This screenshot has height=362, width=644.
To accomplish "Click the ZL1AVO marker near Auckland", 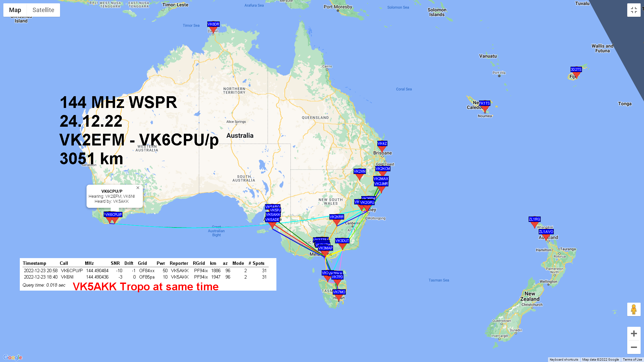I will (546, 236).
